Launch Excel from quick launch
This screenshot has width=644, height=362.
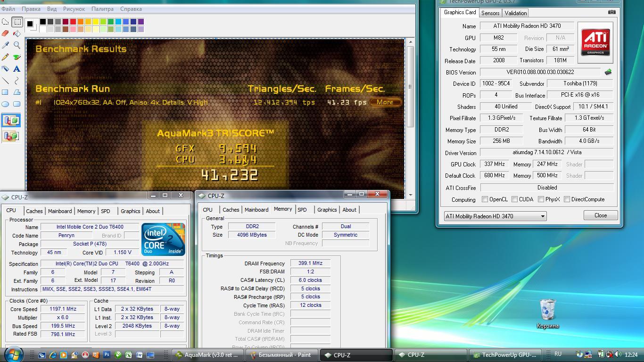(x=129, y=355)
